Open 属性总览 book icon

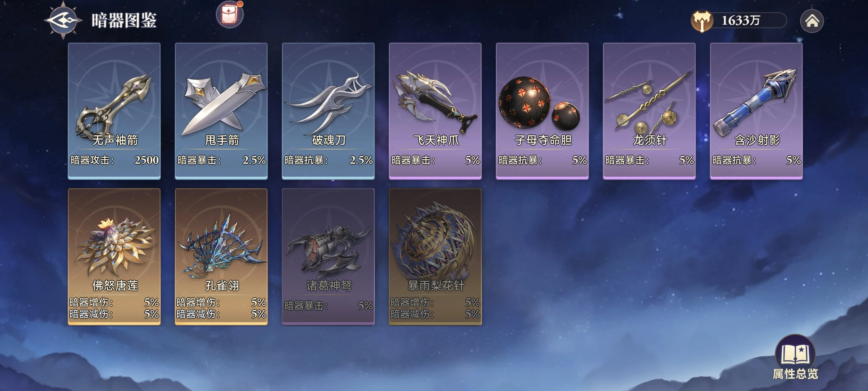point(795,354)
